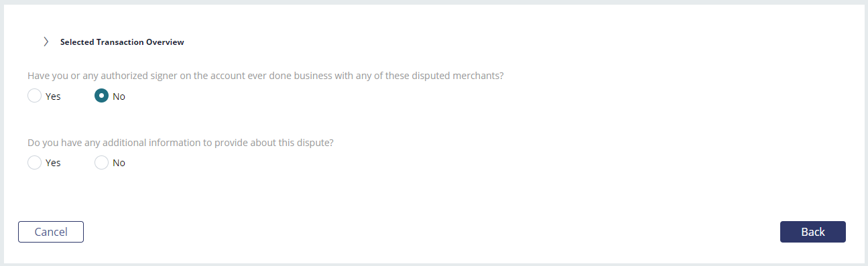868x266 pixels.
Task: Choose the selected No radio for disputed merchants
Action: click(x=101, y=96)
